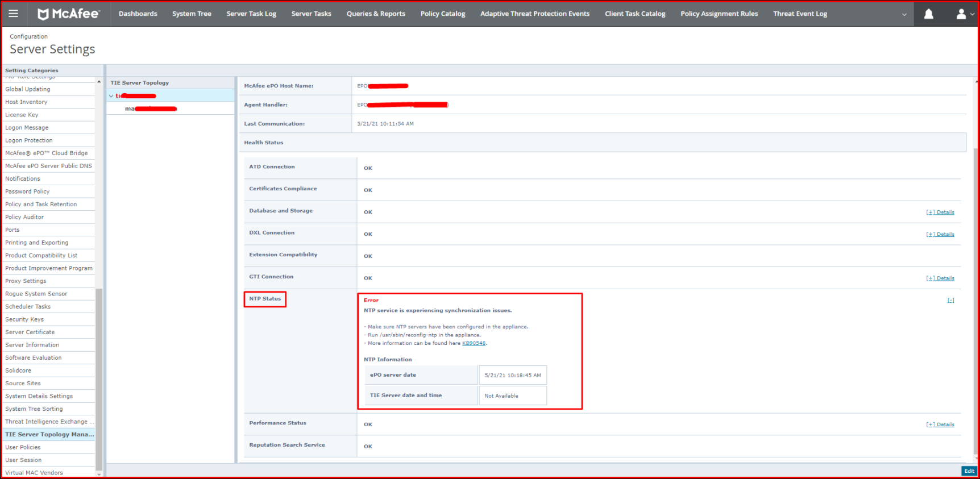Select TIE Server Topology Management category

pyautogui.click(x=48, y=435)
